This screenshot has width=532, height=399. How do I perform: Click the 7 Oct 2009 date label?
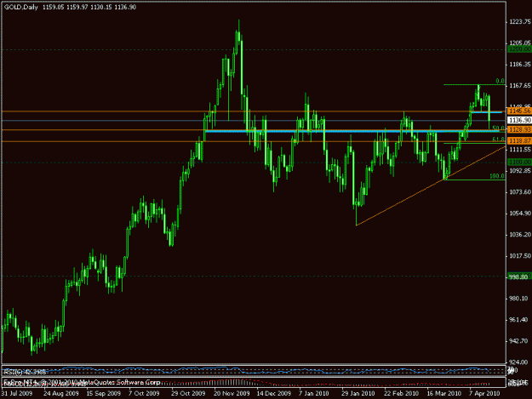144,393
